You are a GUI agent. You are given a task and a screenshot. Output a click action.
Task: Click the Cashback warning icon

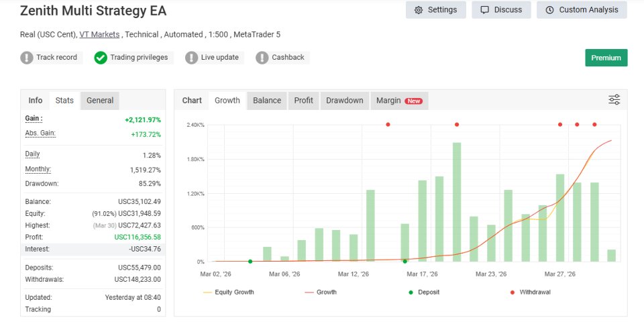pyautogui.click(x=262, y=58)
